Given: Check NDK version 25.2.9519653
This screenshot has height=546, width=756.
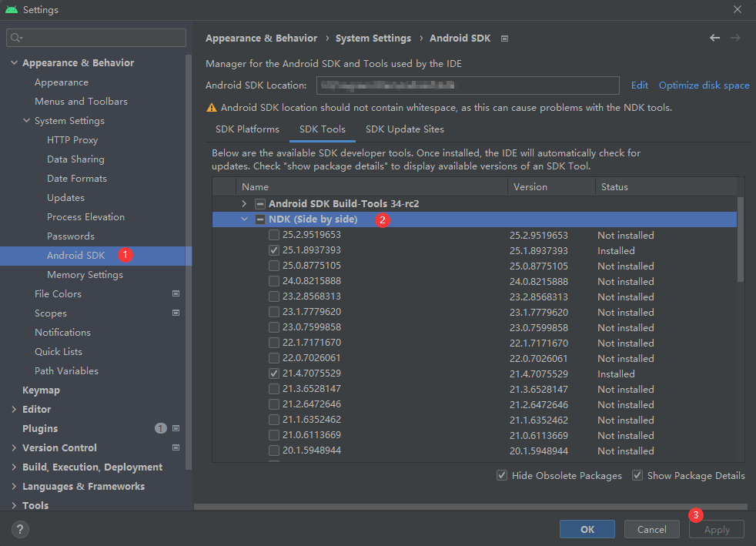Looking at the screenshot, I should 274,235.
